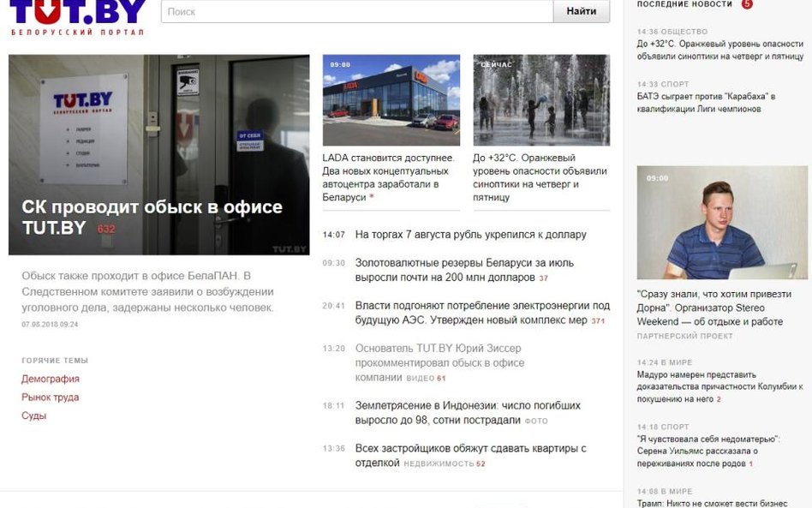Open the Золотовалютные резервы Беларуси article
Screen dimensions: 812x508
pyautogui.click(x=464, y=270)
